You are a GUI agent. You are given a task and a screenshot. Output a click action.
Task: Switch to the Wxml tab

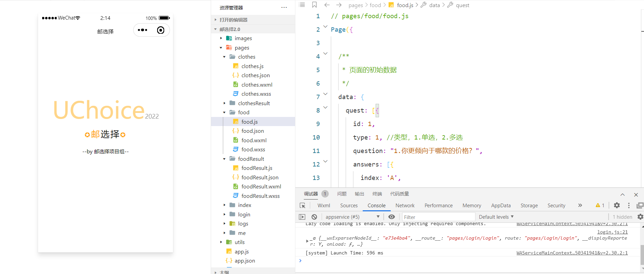coord(324,205)
